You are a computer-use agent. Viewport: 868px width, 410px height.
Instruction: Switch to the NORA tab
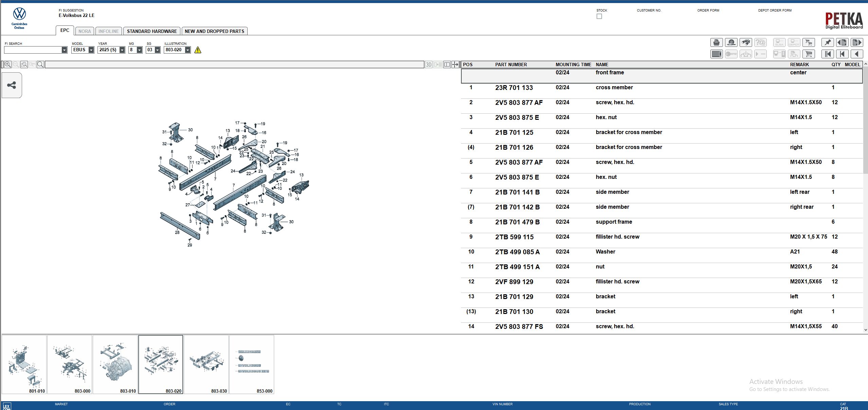(x=85, y=31)
